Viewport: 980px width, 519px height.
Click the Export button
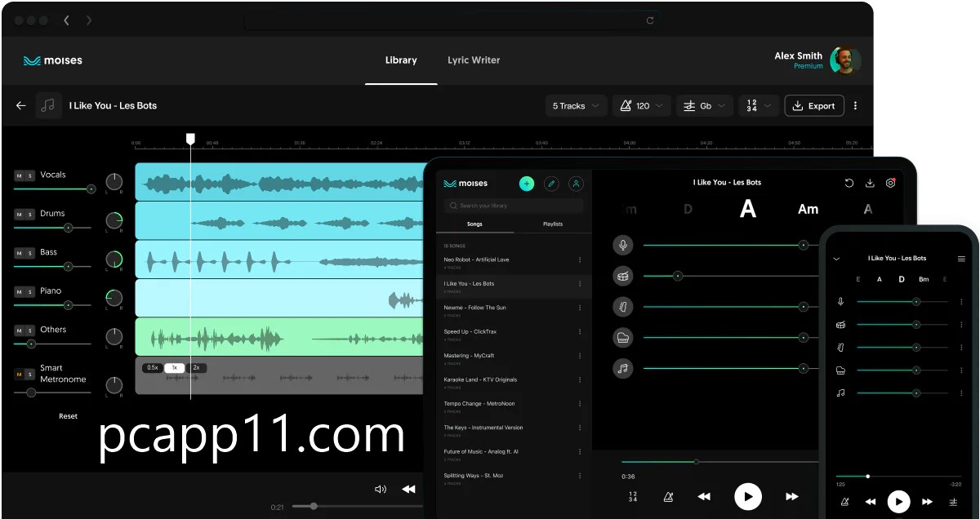coord(814,106)
